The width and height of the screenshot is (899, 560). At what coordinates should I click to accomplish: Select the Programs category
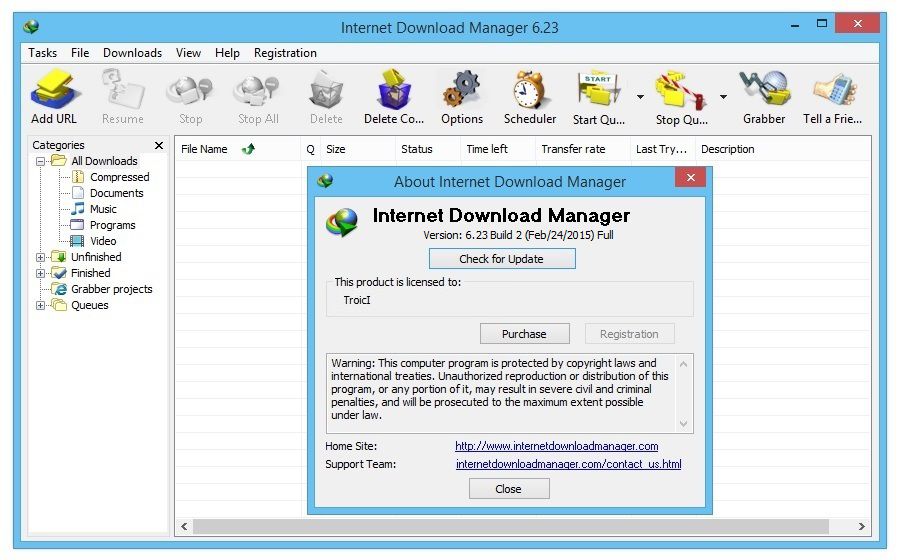tap(112, 225)
